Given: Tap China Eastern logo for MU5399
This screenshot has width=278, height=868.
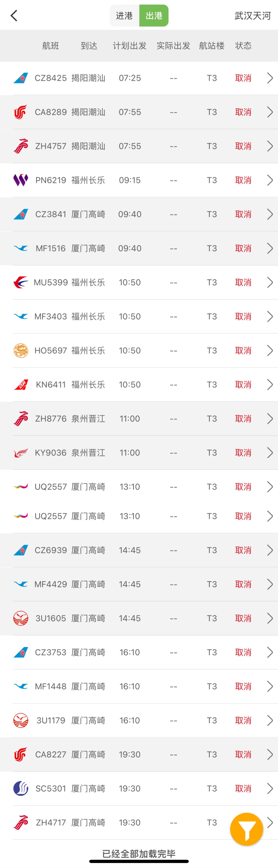Looking at the screenshot, I should (21, 282).
